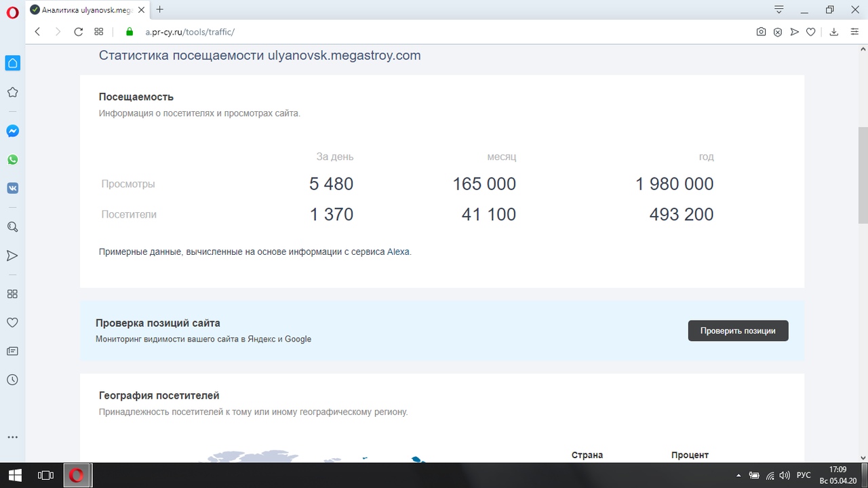868x488 pixels.
Task: Select the Аналитика ulyanovsk tab
Action: click(x=85, y=10)
